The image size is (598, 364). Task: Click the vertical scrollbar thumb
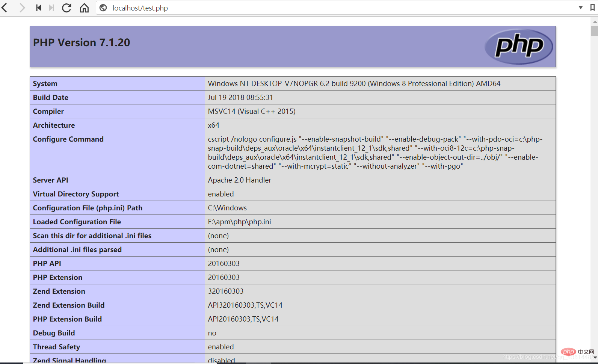(594, 31)
